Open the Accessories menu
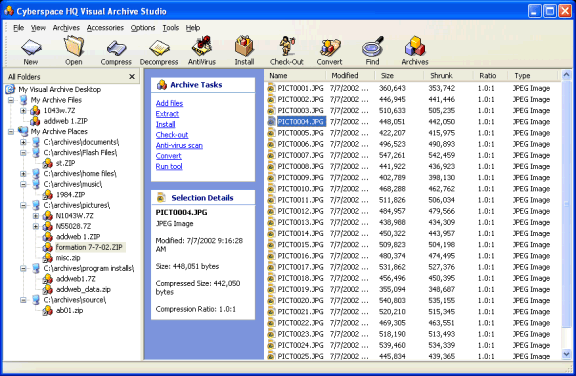 (105, 28)
